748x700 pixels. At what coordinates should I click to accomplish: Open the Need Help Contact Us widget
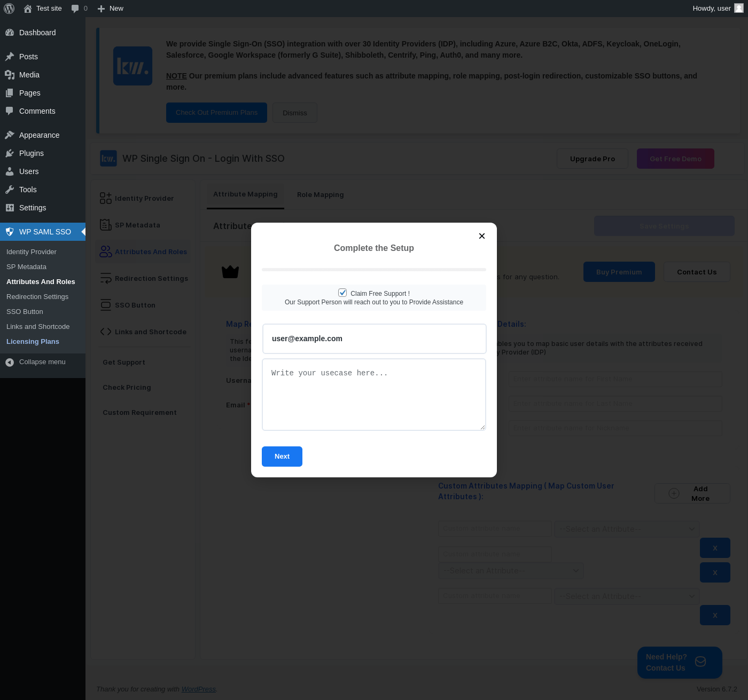(680, 663)
